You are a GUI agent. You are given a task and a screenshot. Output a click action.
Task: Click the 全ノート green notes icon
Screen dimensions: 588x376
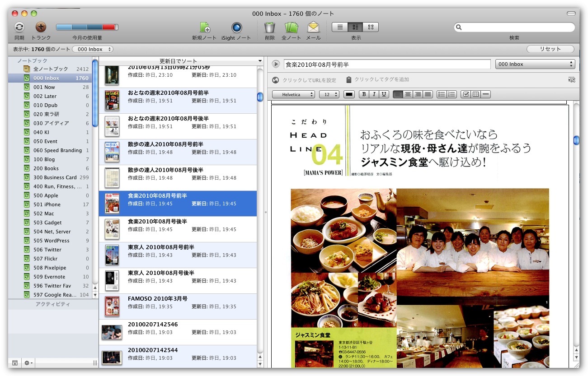click(292, 28)
